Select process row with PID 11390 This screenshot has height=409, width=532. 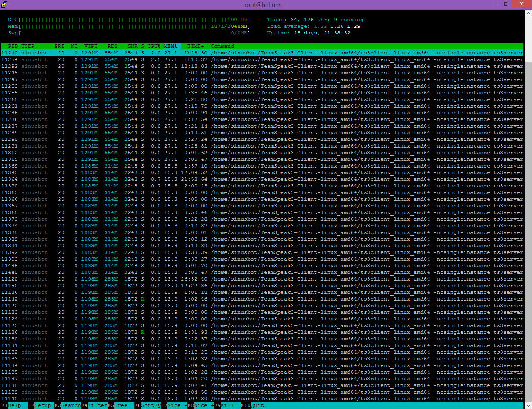[x=262, y=186]
